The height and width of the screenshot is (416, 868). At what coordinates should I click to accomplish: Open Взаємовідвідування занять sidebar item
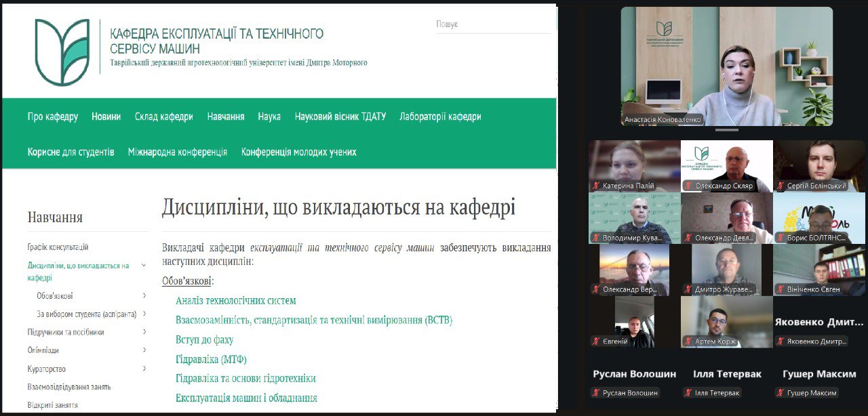(69, 387)
